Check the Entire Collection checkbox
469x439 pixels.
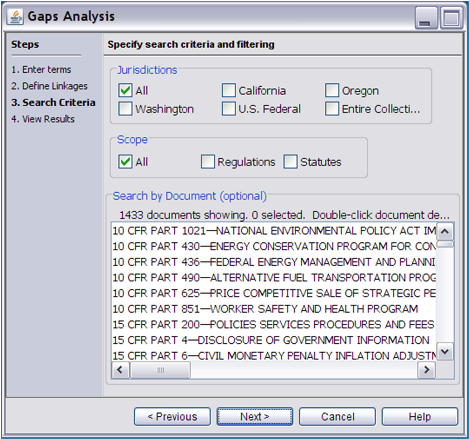[332, 109]
